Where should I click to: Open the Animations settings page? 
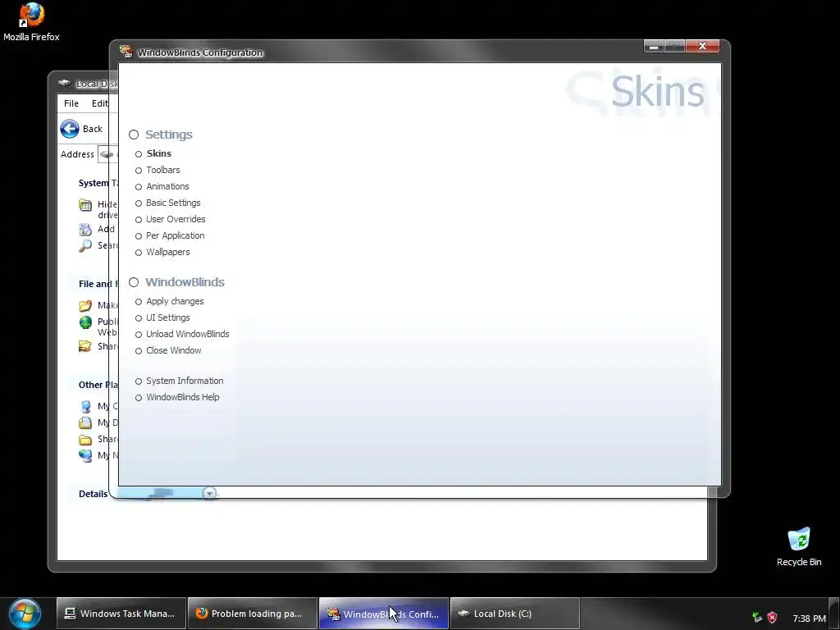point(167,186)
